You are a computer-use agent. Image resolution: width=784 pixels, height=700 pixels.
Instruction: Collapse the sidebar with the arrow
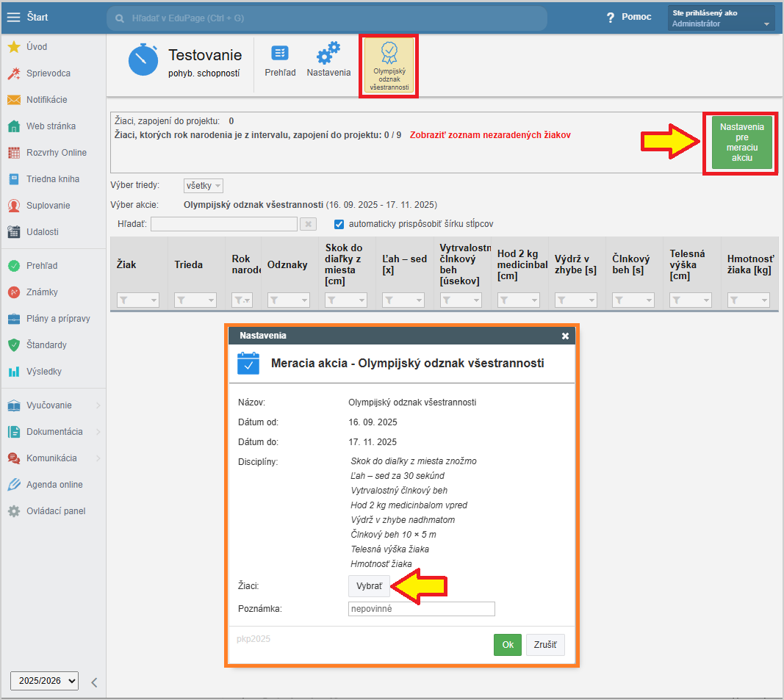(94, 682)
